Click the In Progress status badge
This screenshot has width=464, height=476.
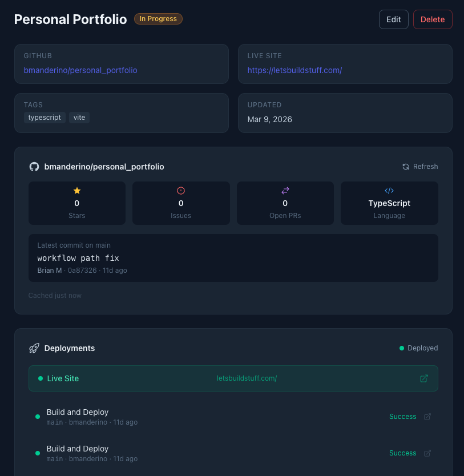coord(158,18)
